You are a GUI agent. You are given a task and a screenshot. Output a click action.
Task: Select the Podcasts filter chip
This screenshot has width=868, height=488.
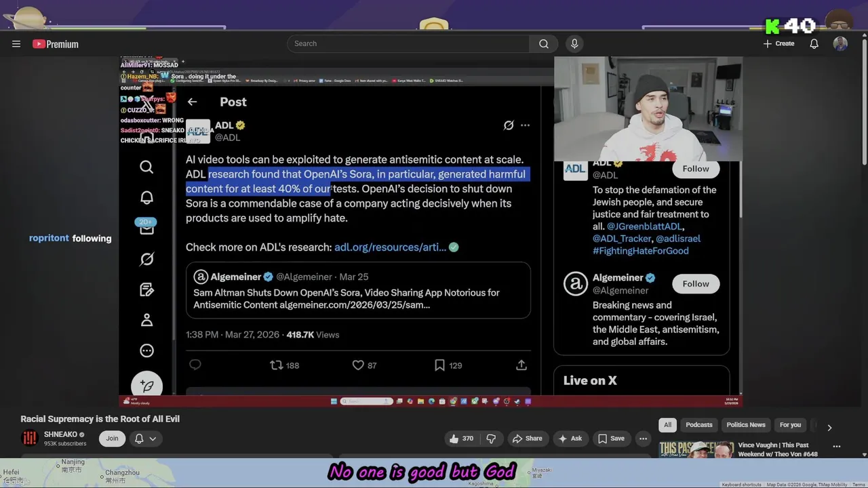pos(699,425)
